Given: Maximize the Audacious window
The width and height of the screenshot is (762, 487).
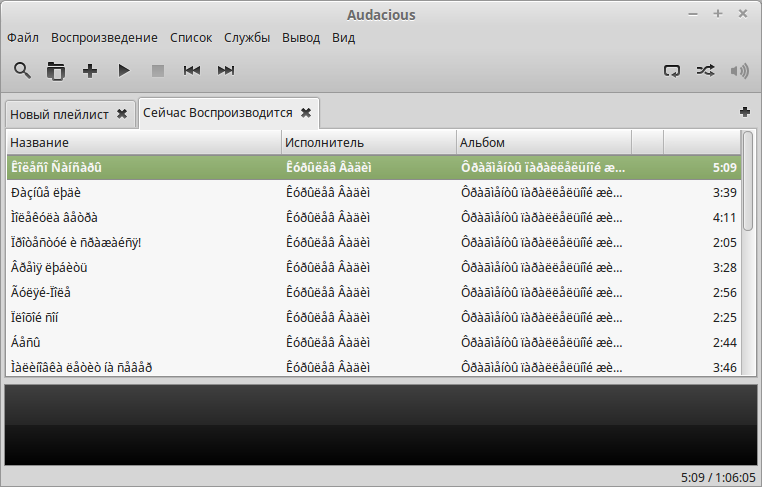Looking at the screenshot, I should [718, 14].
